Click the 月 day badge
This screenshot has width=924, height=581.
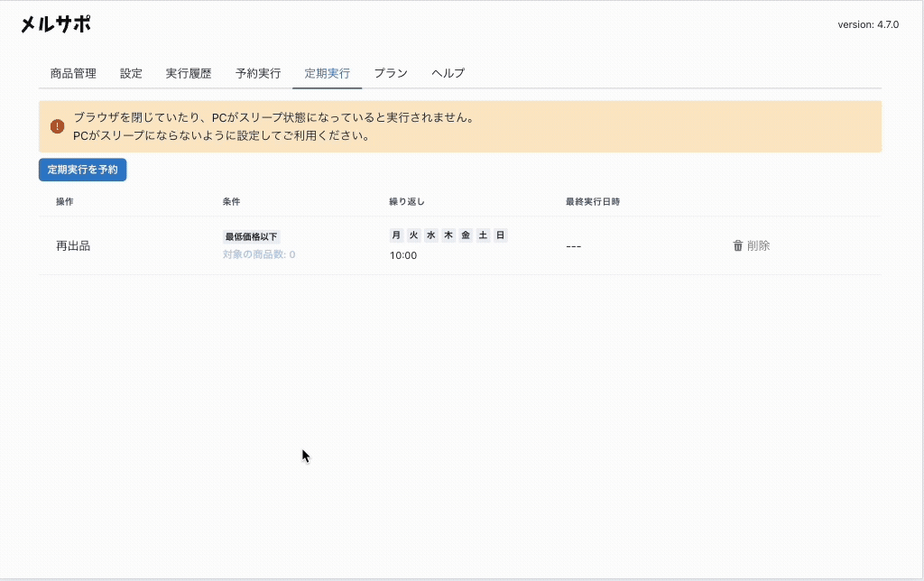pyautogui.click(x=396, y=235)
